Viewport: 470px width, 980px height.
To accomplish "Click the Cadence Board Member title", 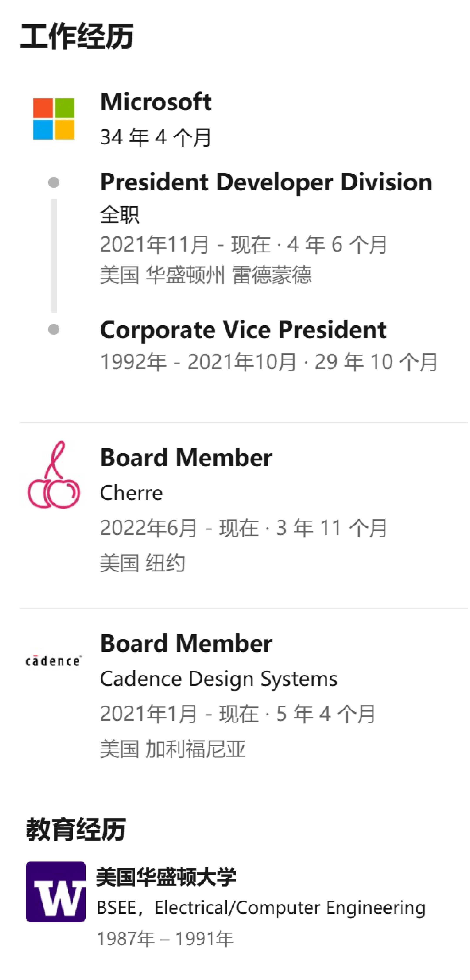I will [186, 643].
